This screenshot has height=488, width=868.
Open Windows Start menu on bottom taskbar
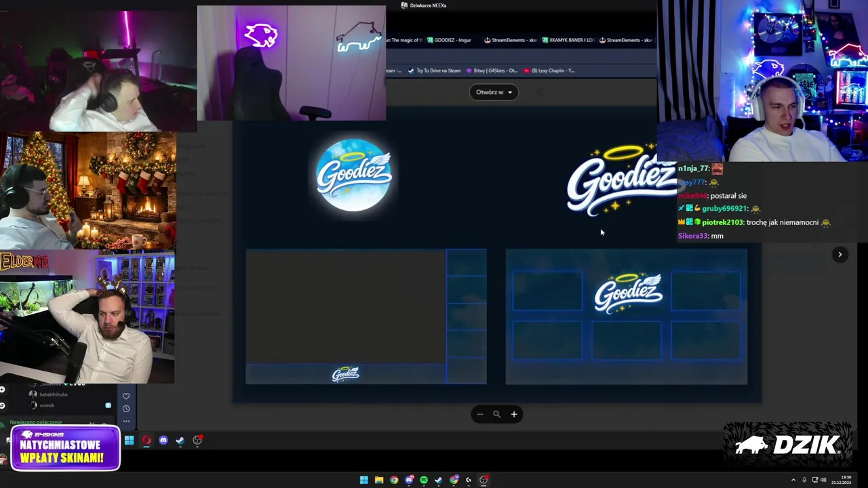[x=363, y=480]
